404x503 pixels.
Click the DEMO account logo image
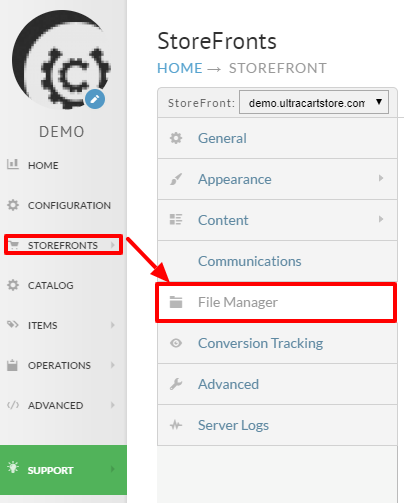61,59
